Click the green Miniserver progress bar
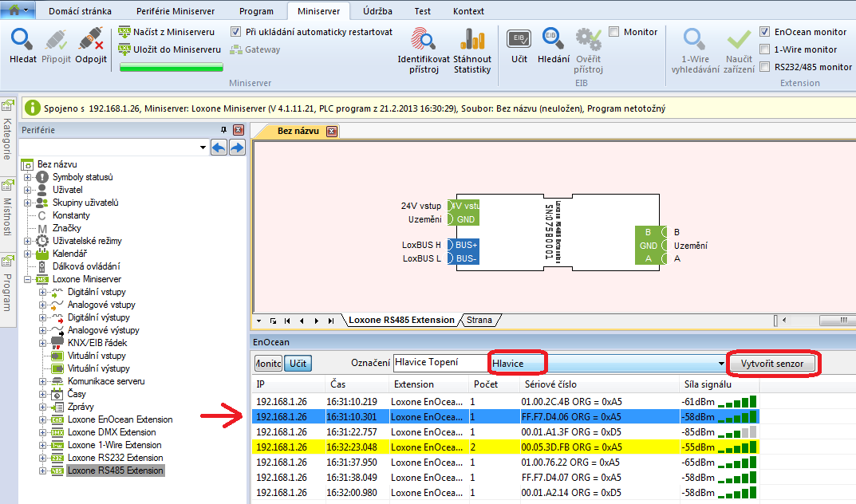 pos(171,68)
